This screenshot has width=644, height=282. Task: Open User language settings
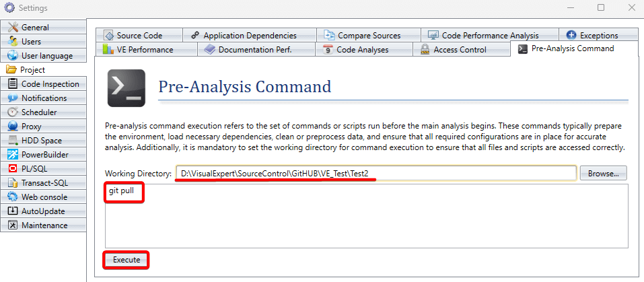click(43, 56)
